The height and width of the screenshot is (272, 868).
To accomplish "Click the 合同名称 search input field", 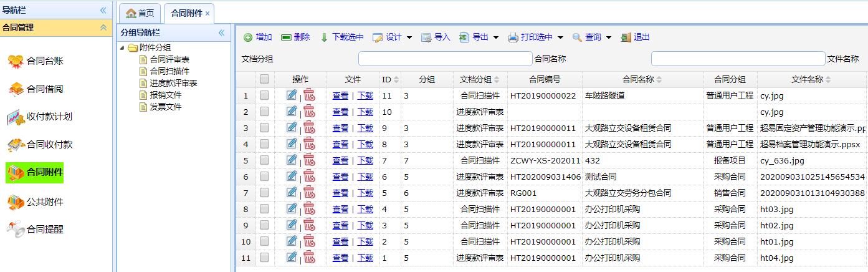I will click(x=738, y=59).
